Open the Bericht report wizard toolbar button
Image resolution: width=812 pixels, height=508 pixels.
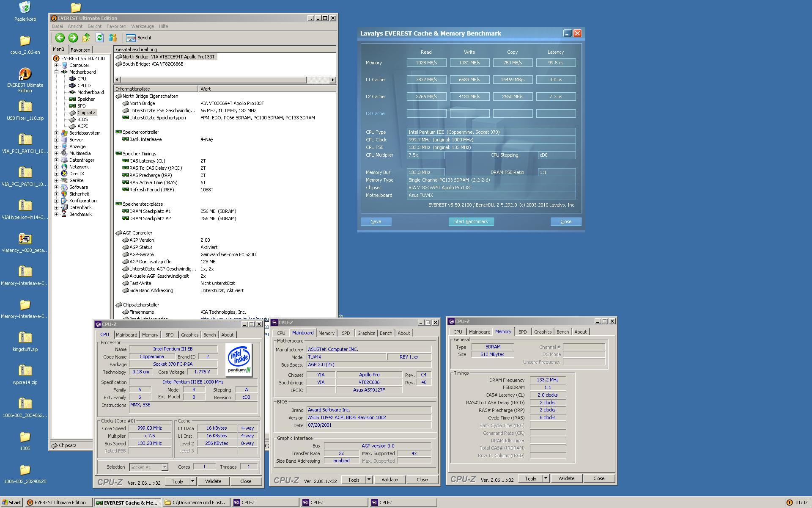(x=139, y=38)
